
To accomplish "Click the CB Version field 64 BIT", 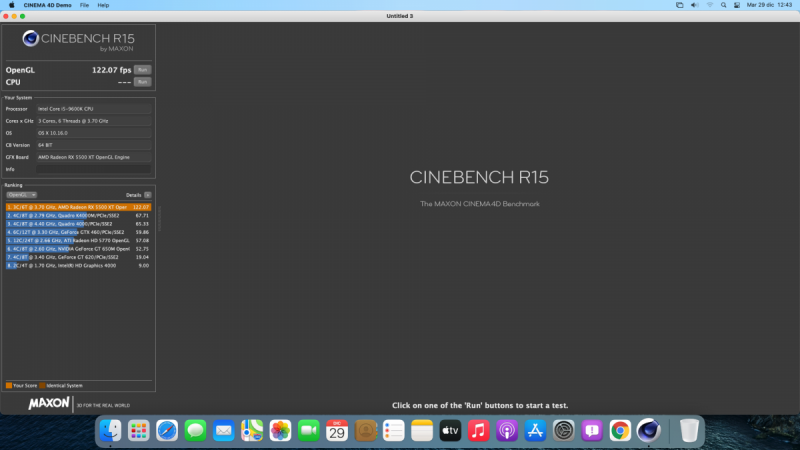I will [93, 145].
